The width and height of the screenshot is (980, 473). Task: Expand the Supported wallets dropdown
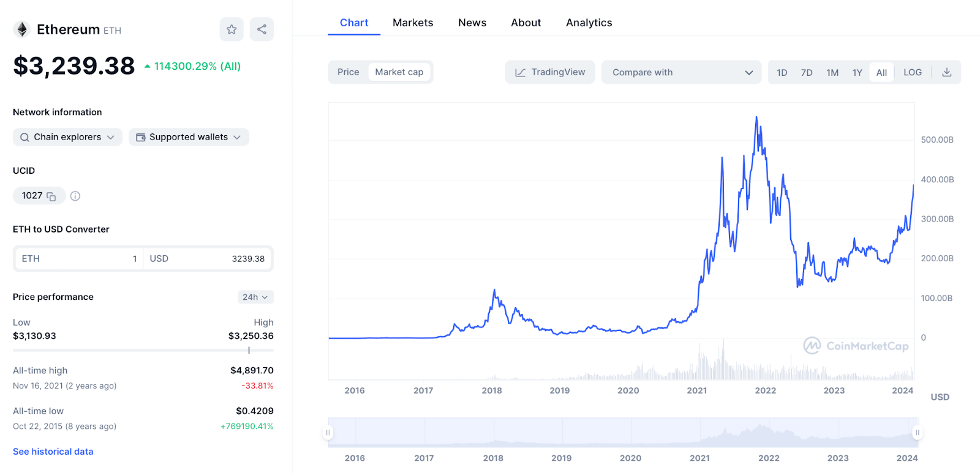click(x=189, y=137)
